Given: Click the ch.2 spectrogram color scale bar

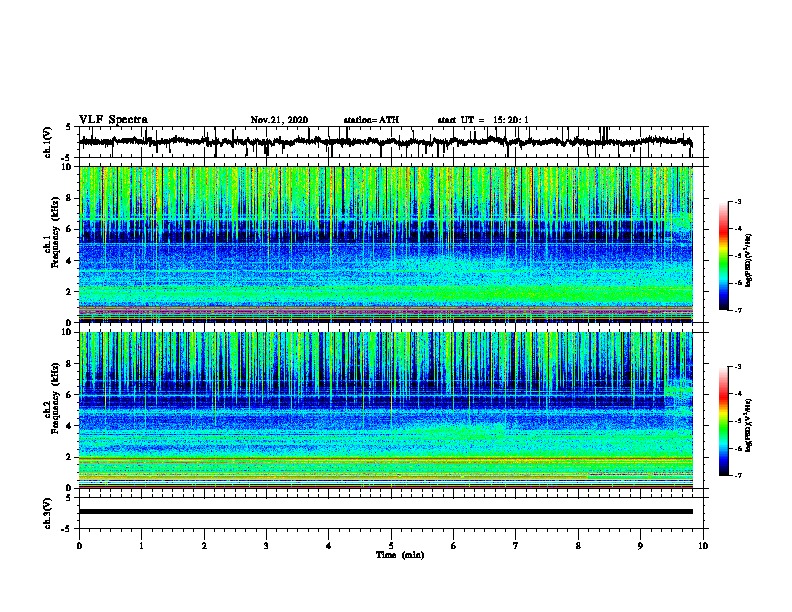Looking at the screenshot, I should [723, 421].
